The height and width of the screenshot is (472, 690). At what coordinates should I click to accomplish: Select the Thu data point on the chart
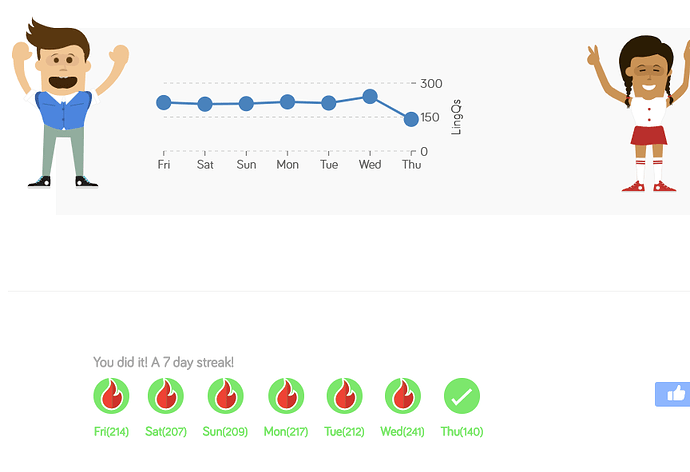[x=411, y=119]
